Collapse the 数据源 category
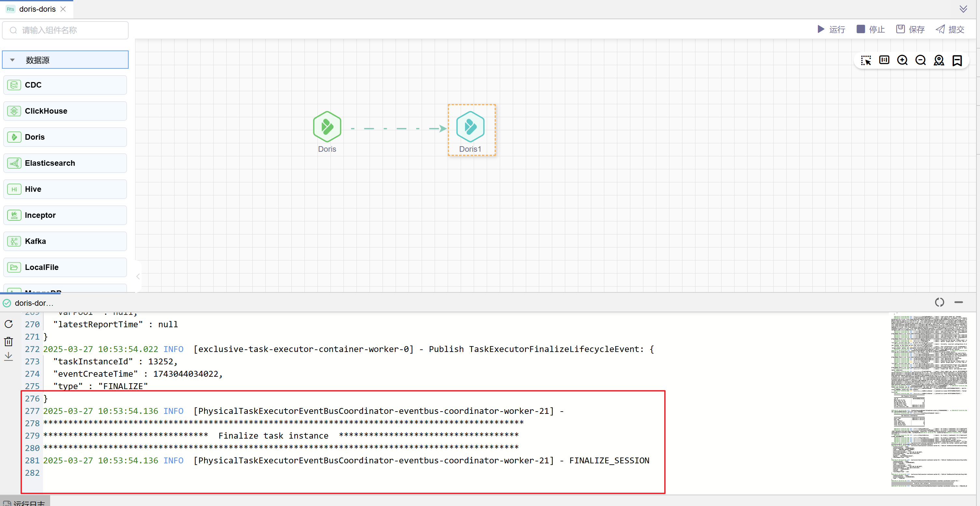Viewport: 980px width, 506px height. pyautogui.click(x=13, y=60)
